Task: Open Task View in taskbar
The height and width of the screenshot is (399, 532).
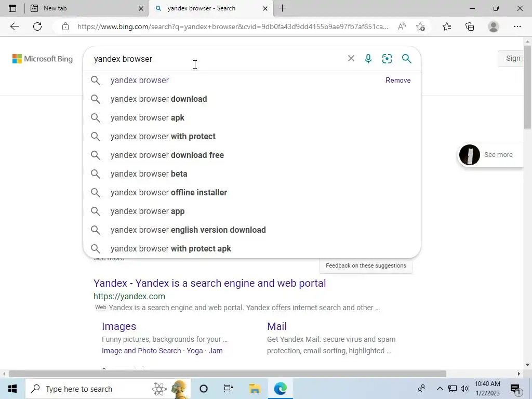Action: coord(229,389)
